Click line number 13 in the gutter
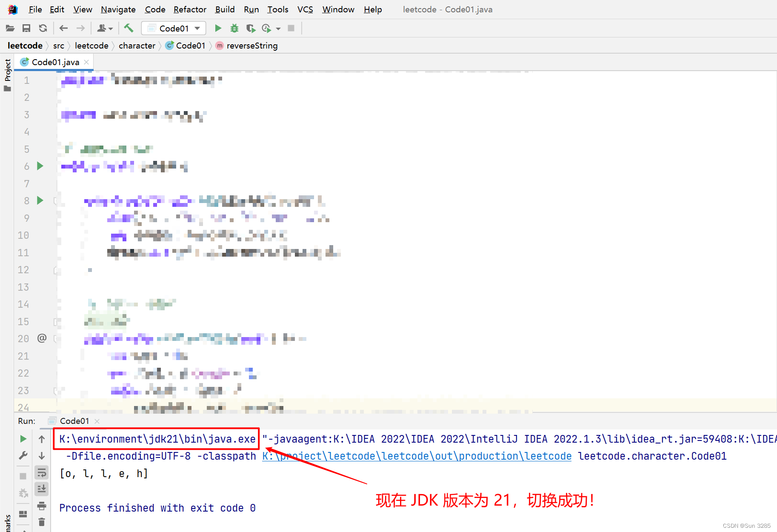 pyautogui.click(x=23, y=287)
